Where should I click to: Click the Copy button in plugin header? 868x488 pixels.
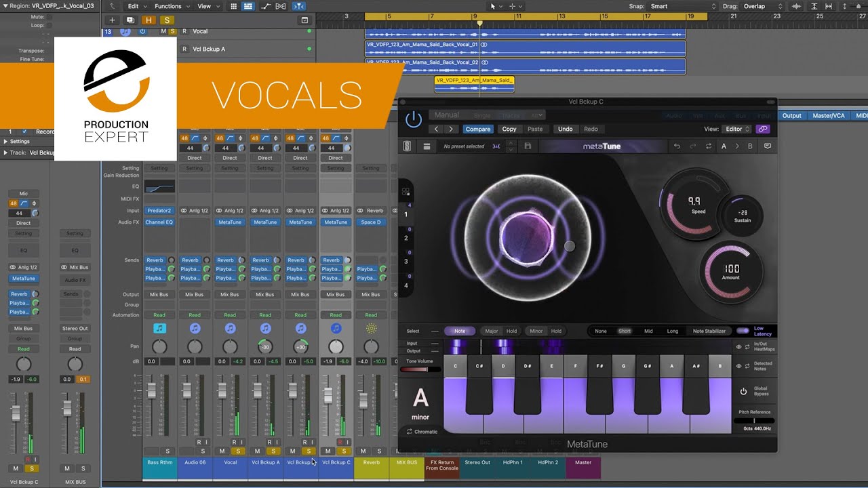pyautogui.click(x=509, y=129)
